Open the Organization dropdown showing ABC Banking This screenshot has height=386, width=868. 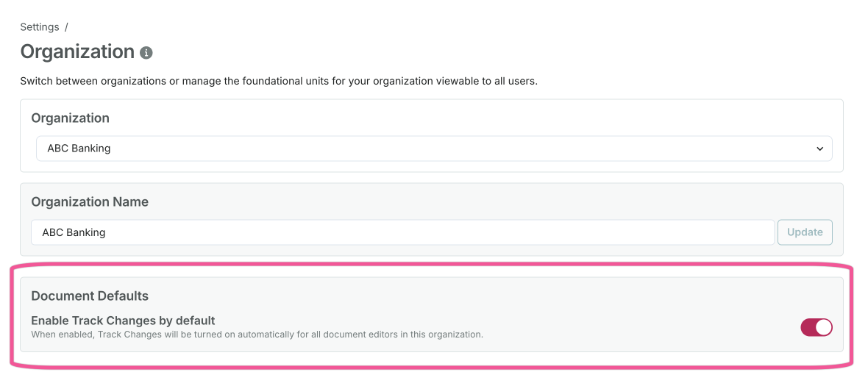434,149
